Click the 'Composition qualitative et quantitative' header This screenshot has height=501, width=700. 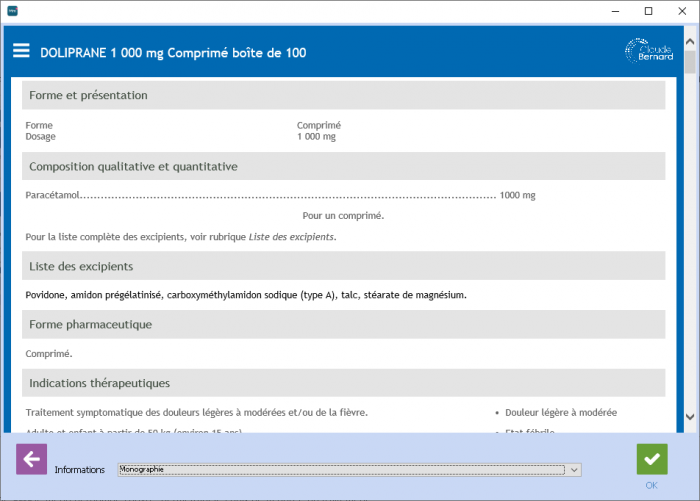point(343,167)
